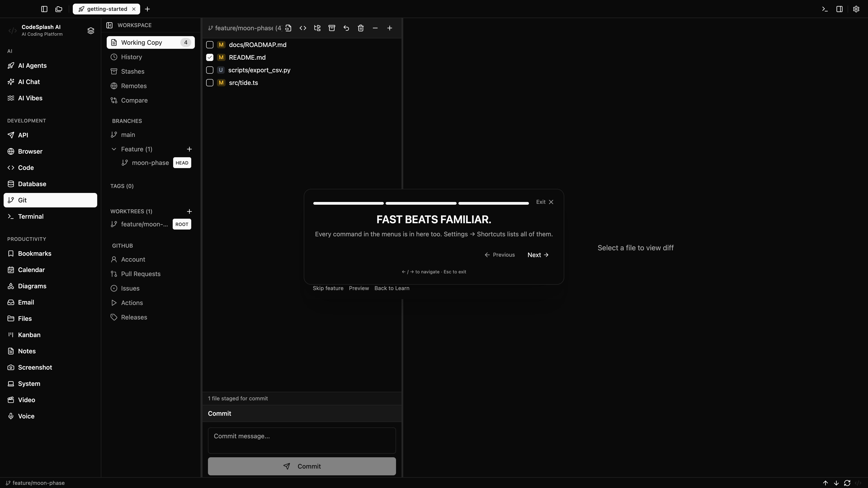Click the third tutorial progress segment
This screenshot has width=868, height=488.
point(494,203)
